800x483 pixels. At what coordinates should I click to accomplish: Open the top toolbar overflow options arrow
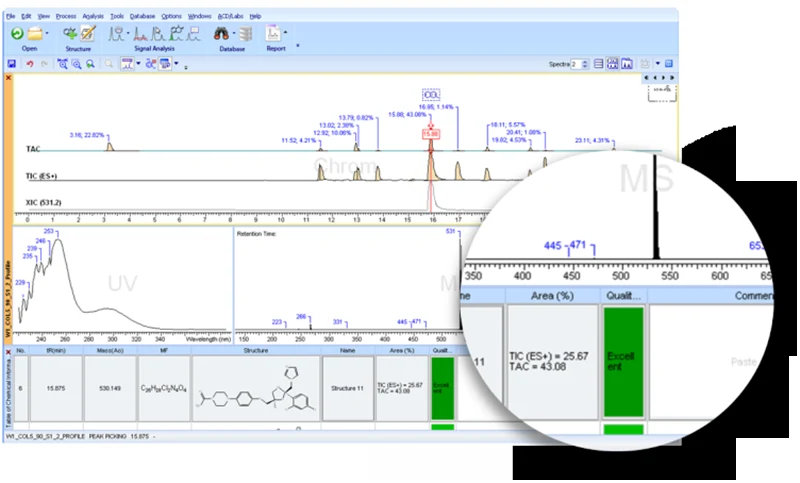click(298, 46)
